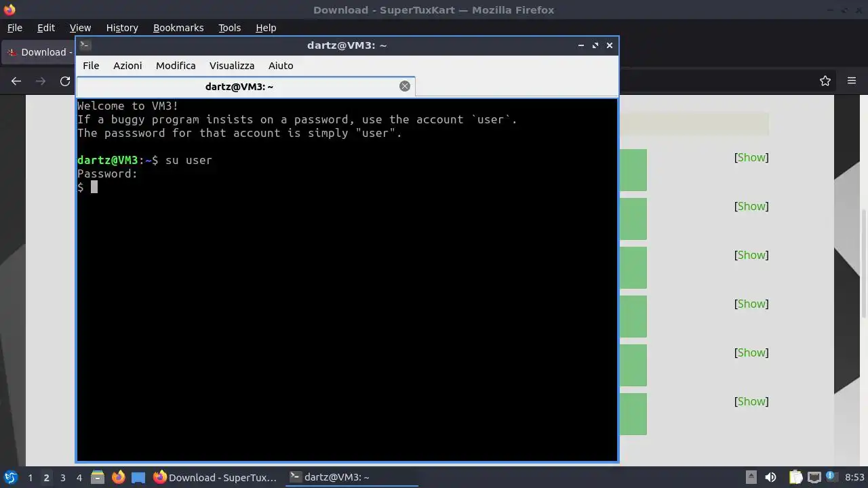
Task: Select workspace 2 in the pager
Action: 46,478
